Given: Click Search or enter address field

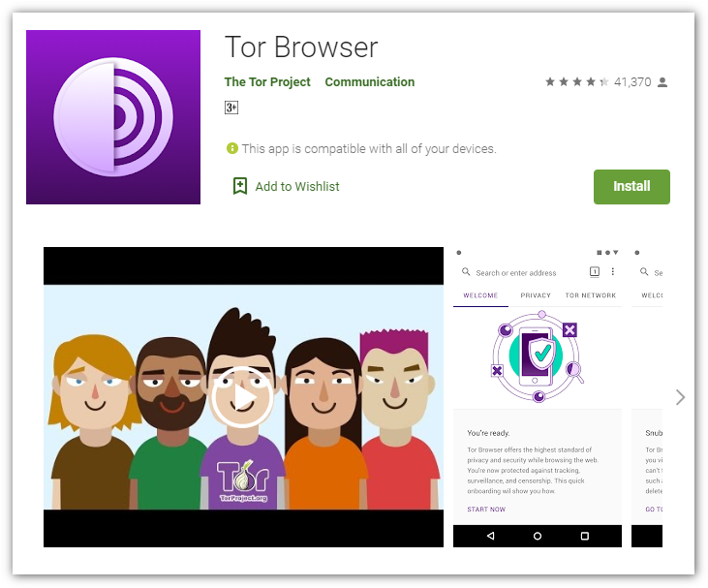Looking at the screenshot, I should point(515,273).
